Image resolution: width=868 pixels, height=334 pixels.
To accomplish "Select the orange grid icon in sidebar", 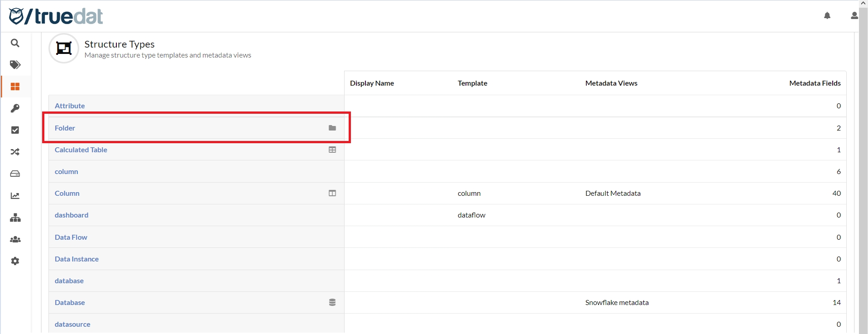I will point(15,87).
